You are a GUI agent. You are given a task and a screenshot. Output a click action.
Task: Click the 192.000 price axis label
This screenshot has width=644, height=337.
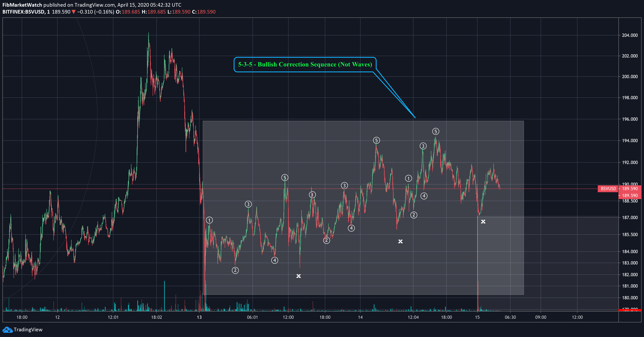pyautogui.click(x=630, y=162)
